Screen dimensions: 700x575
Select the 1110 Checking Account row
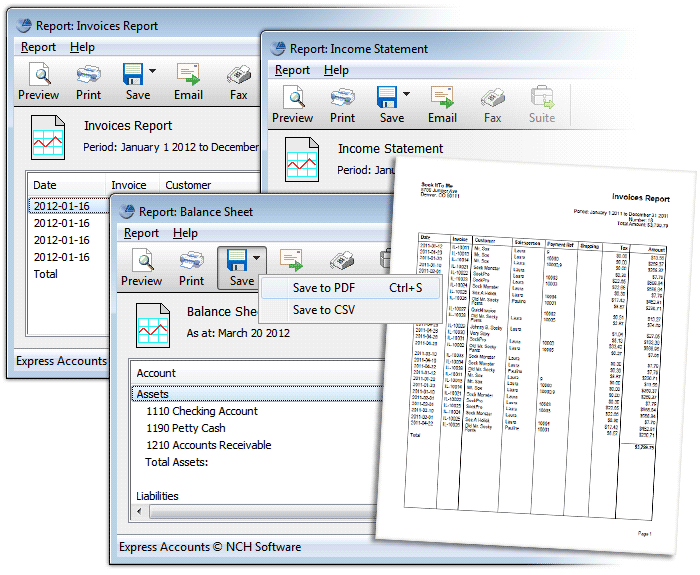[x=201, y=411]
